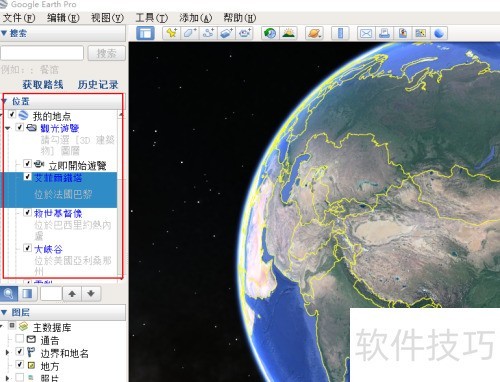Click the 立即開始遊覽 tour icon
This screenshot has height=382, width=500.
click(39, 164)
